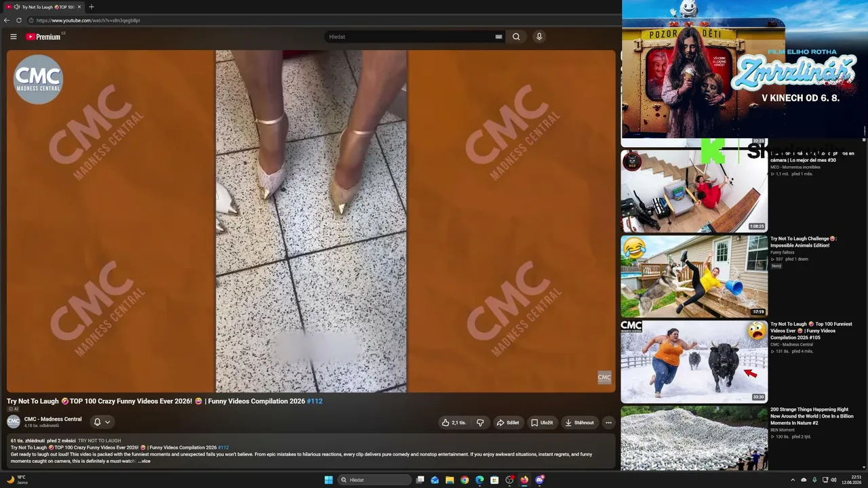Viewport: 868px width, 488px height.
Task: Open File Explorer from the taskbar
Action: coord(450,480)
